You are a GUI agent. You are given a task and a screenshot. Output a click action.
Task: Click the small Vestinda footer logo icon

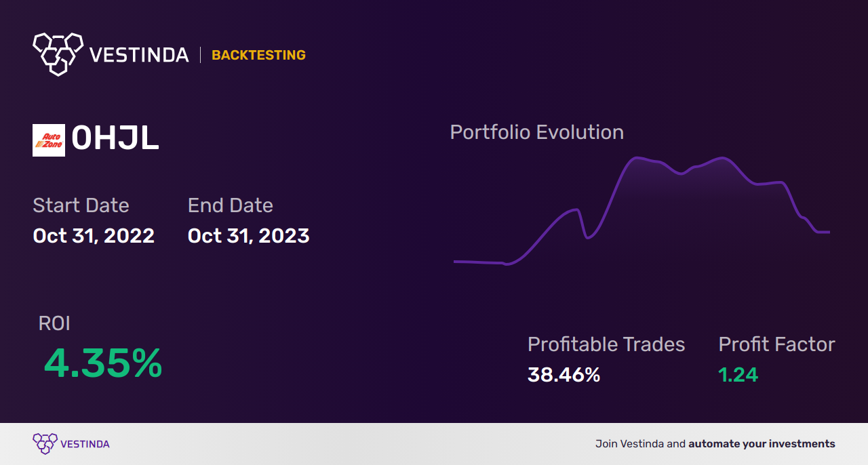coord(45,444)
